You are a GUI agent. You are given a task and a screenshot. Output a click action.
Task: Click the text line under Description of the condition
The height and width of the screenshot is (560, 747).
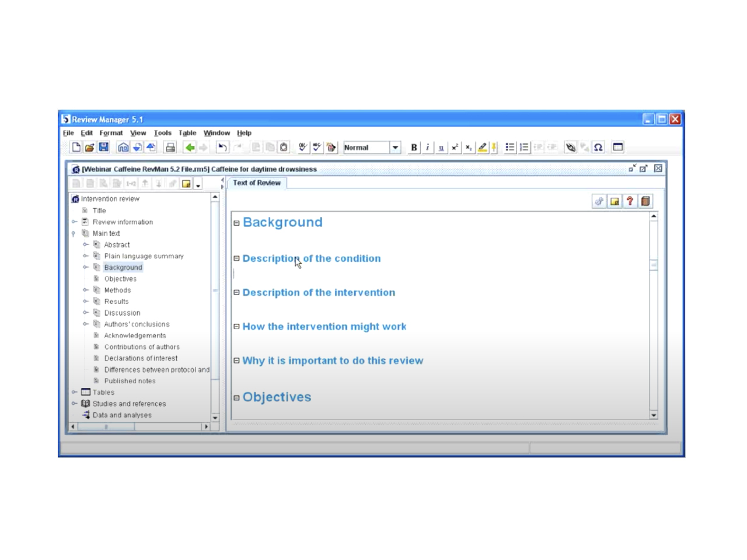tap(441, 274)
